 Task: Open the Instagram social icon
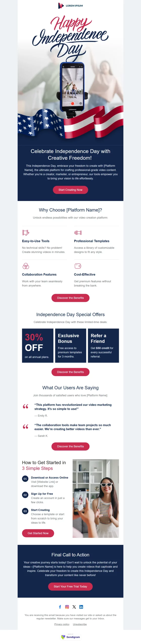(67, 607)
